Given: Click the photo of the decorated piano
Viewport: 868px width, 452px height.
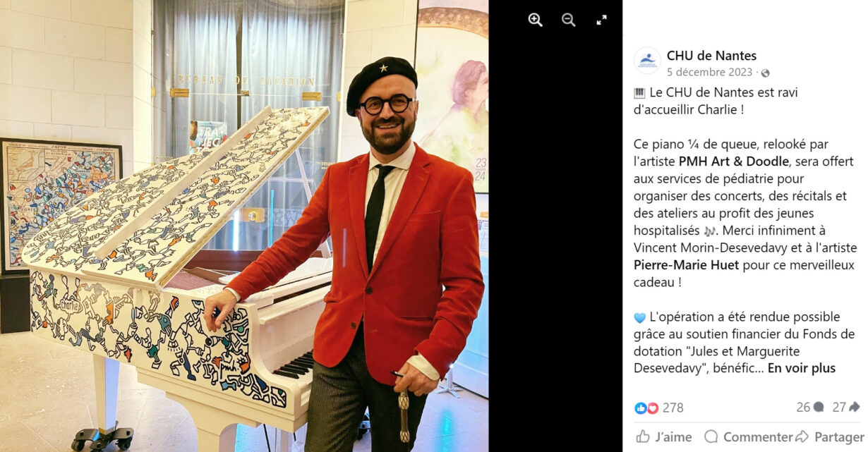Looking at the screenshot, I should (x=244, y=226).
